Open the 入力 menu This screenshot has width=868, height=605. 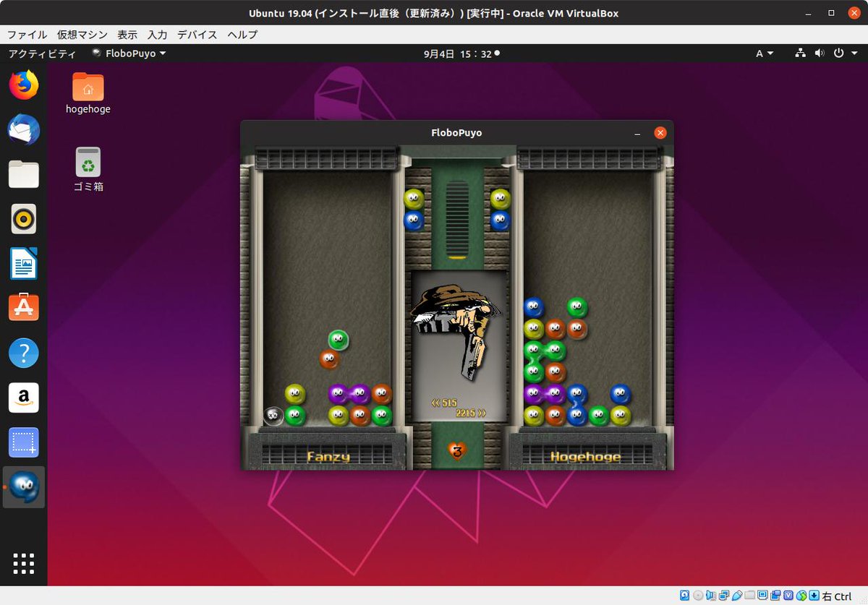(157, 35)
